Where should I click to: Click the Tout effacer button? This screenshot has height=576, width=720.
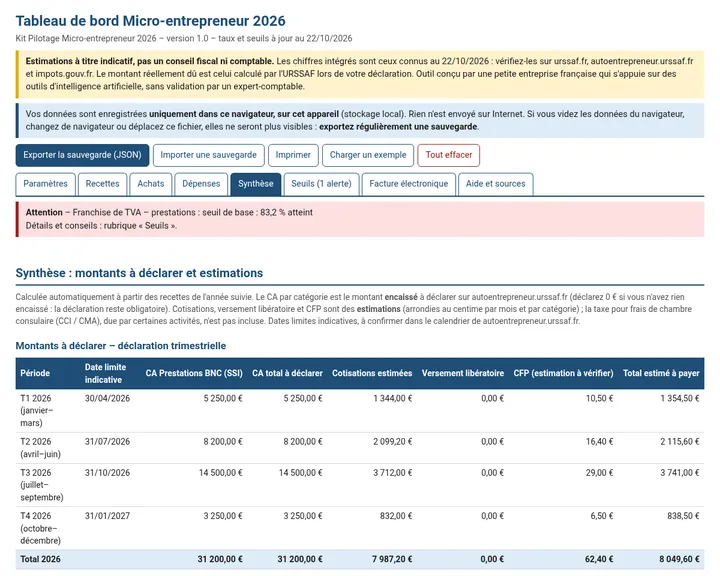pyautogui.click(x=449, y=155)
